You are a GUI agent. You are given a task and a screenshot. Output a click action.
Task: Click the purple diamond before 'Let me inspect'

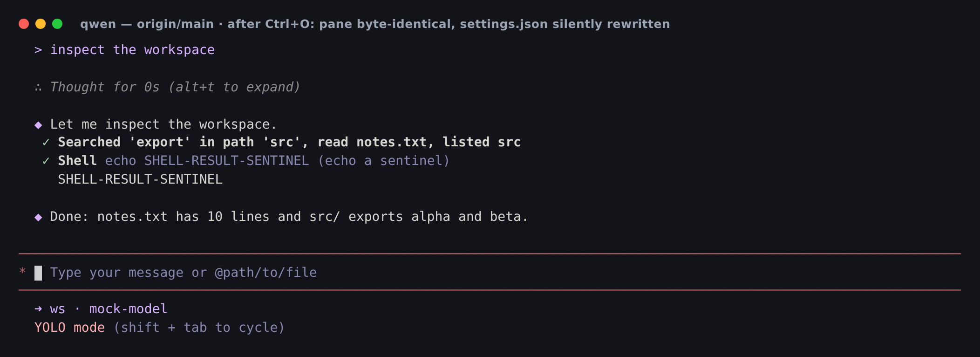click(38, 125)
